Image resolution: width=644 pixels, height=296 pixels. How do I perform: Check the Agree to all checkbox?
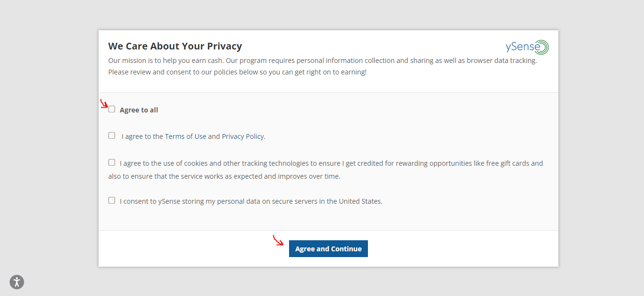pyautogui.click(x=112, y=110)
